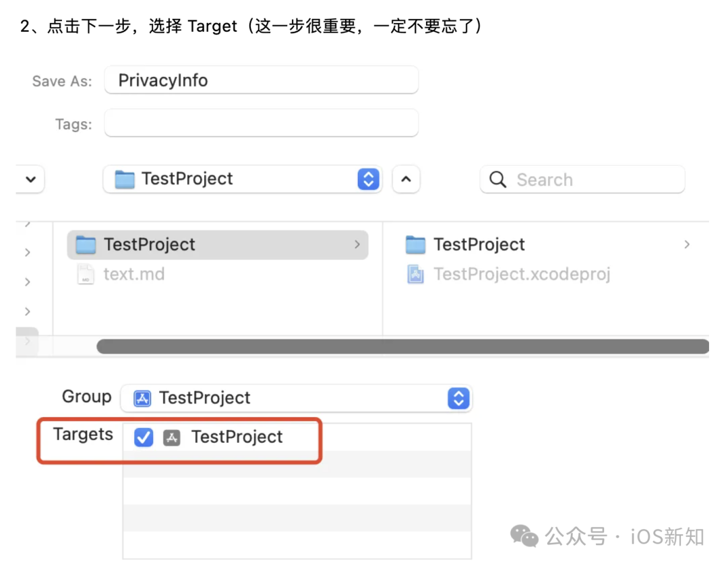Check the TestProject target checkbox
Image resolution: width=728 pixels, height=566 pixels.
[143, 437]
